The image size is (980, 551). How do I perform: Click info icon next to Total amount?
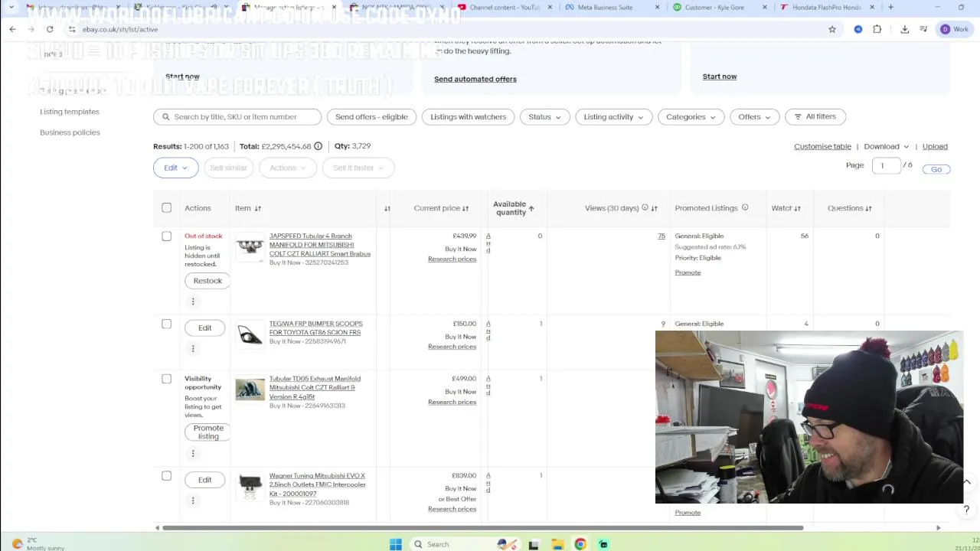(318, 146)
